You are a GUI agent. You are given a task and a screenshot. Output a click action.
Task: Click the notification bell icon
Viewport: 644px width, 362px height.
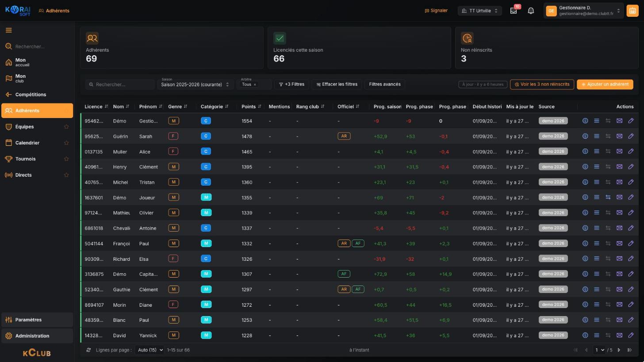[x=531, y=11]
